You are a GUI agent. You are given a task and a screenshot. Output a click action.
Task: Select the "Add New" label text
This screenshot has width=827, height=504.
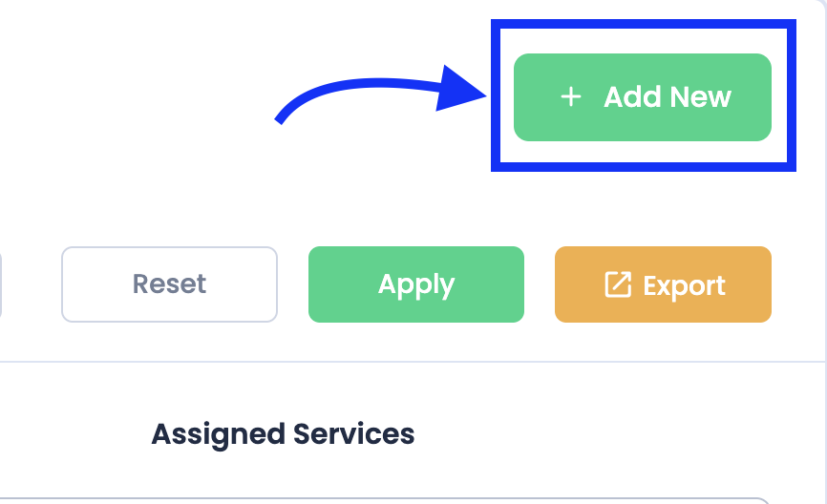coord(668,97)
